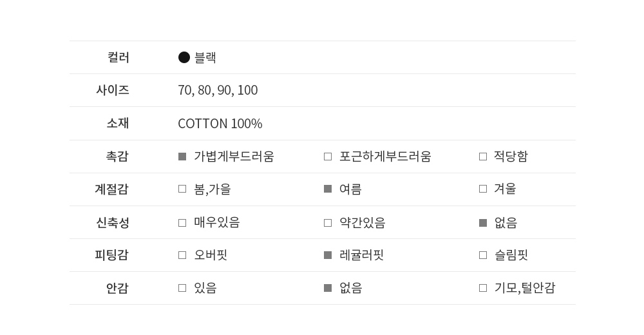Toggle the 없음 checkbox in 신축성 row

pos(483,223)
